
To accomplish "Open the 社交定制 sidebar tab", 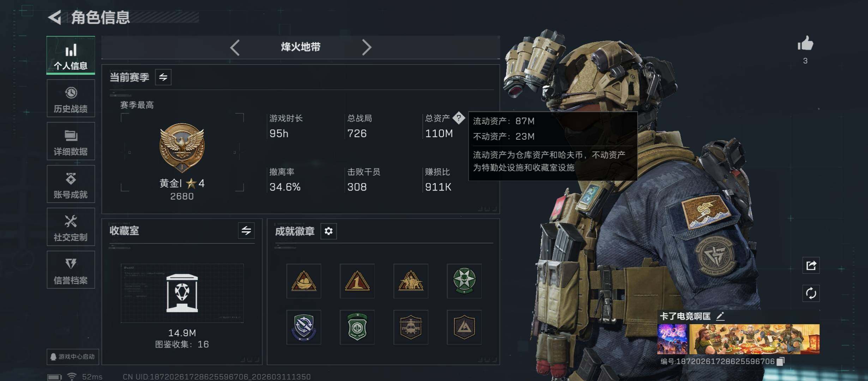I will (x=71, y=227).
